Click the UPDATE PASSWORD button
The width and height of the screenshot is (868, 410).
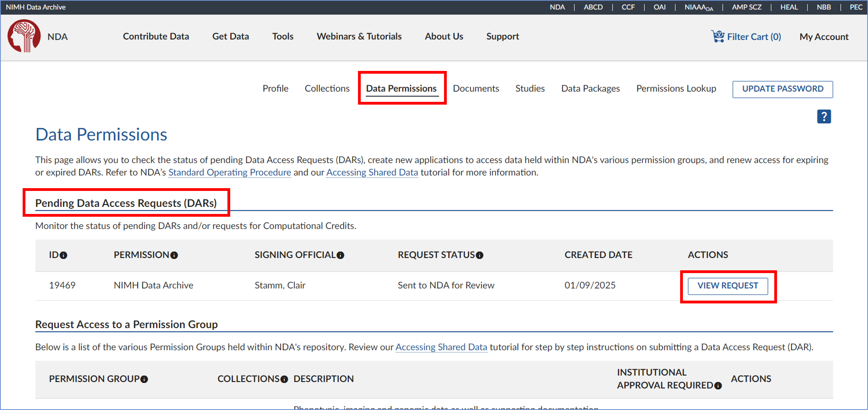pyautogui.click(x=782, y=89)
